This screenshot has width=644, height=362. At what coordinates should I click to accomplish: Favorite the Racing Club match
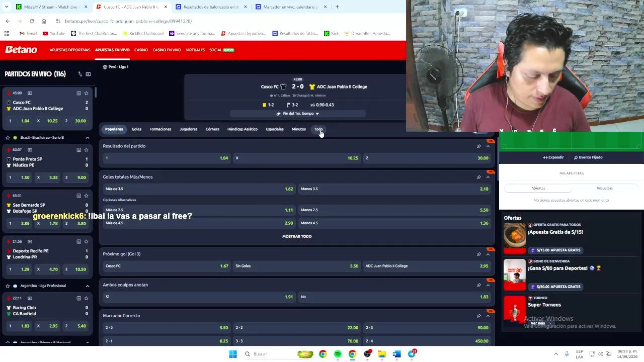click(x=86, y=298)
